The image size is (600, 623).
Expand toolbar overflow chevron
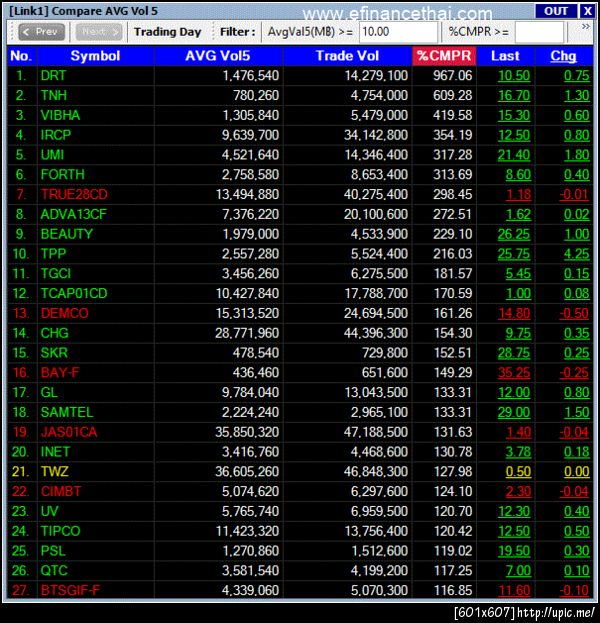(x=585, y=27)
